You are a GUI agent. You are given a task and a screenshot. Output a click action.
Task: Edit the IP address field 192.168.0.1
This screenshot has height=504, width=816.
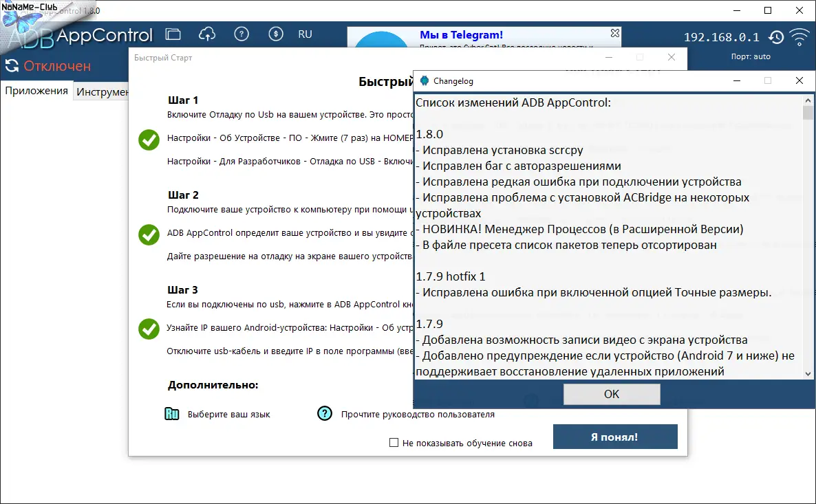(x=721, y=37)
